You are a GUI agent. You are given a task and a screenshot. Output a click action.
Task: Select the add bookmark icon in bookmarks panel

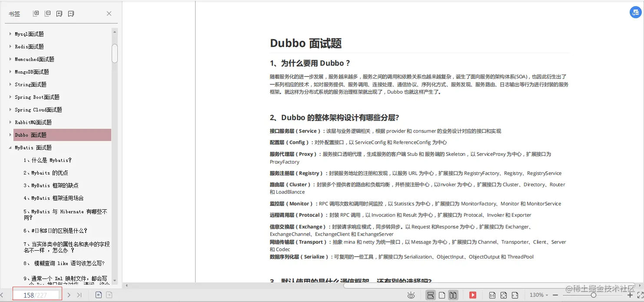click(59, 13)
